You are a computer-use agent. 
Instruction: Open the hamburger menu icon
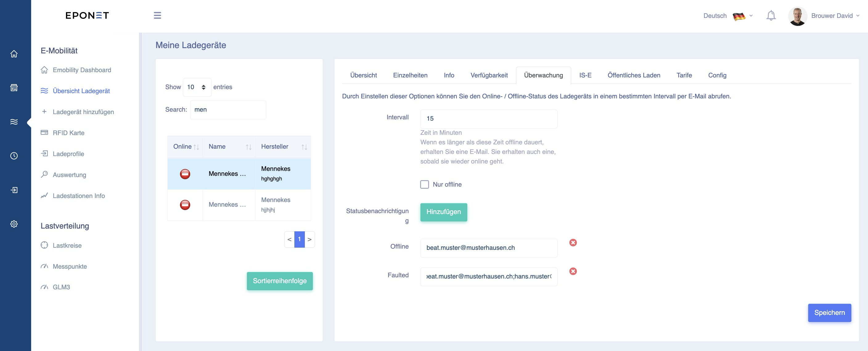(158, 15)
